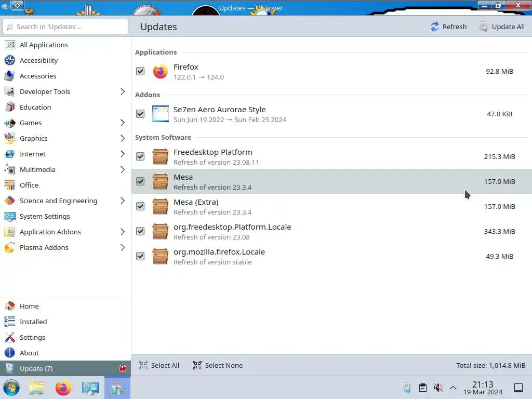Viewport: 532px width, 399px height.
Task: Expand the Graphics category arrow
Action: [123, 138]
